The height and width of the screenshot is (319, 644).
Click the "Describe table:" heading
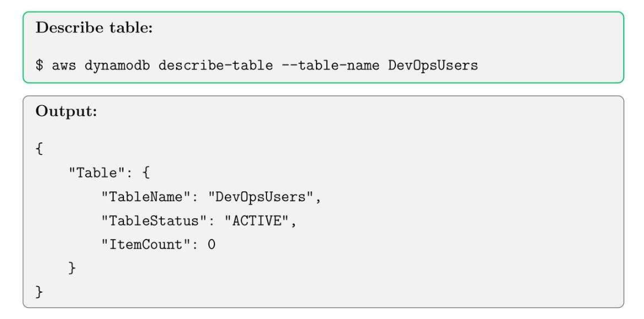point(93,29)
